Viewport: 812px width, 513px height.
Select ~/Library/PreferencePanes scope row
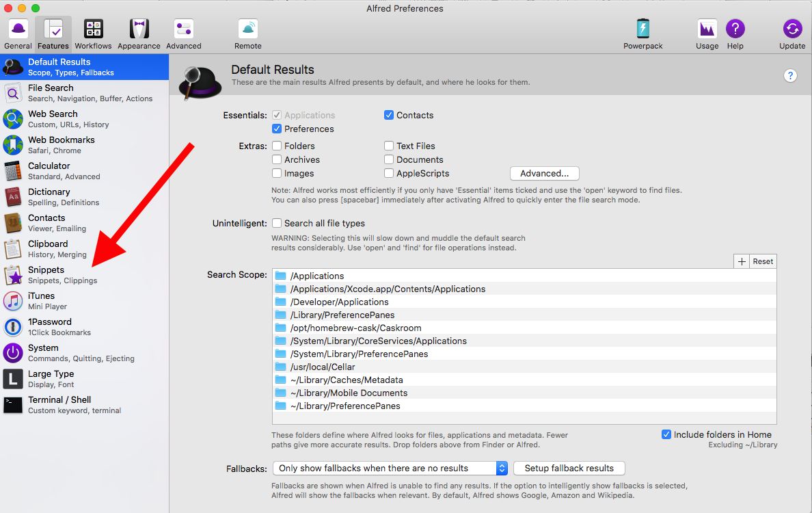point(524,406)
